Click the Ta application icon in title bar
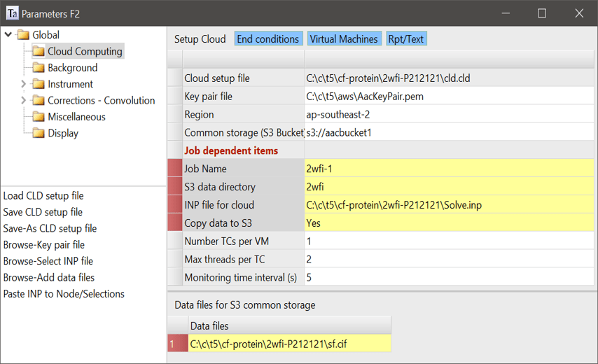The height and width of the screenshot is (364, 598). tap(12, 13)
